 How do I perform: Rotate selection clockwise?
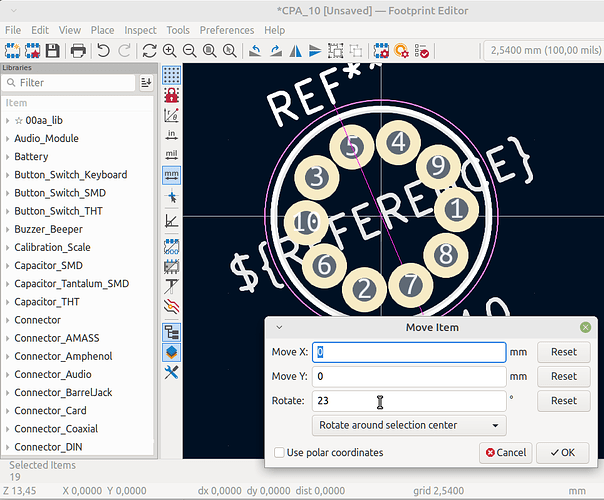coord(275,50)
